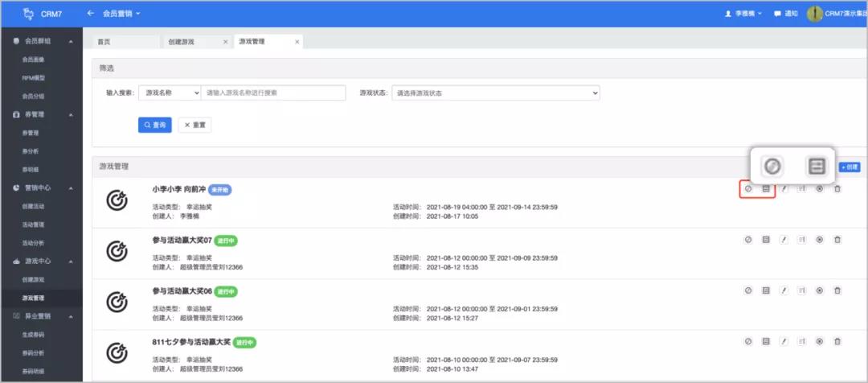The width and height of the screenshot is (868, 383).
Task: Click the disable icon for 811七夕参与活动赢大奖
Action: coord(748,341)
